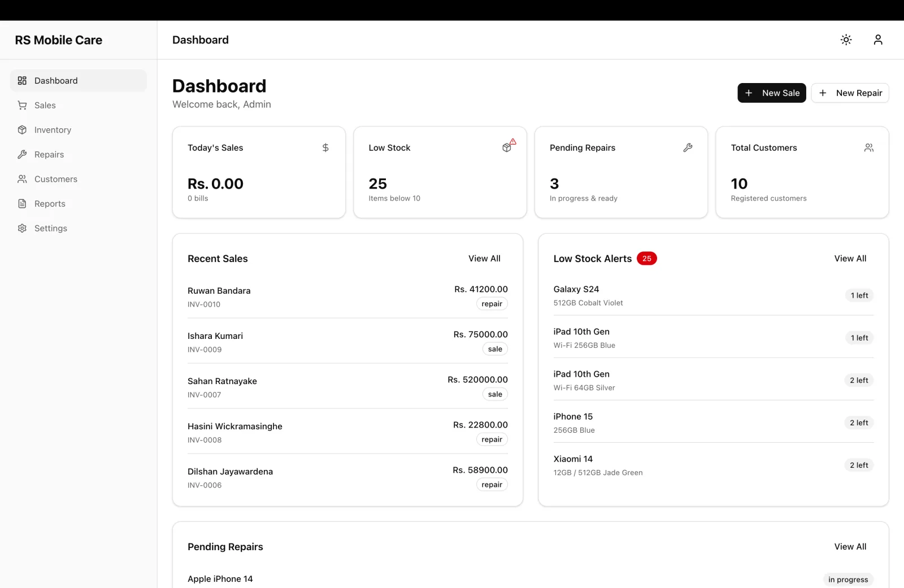
Task: Click the Dashboard grid icon in sidebar
Action: [22, 81]
